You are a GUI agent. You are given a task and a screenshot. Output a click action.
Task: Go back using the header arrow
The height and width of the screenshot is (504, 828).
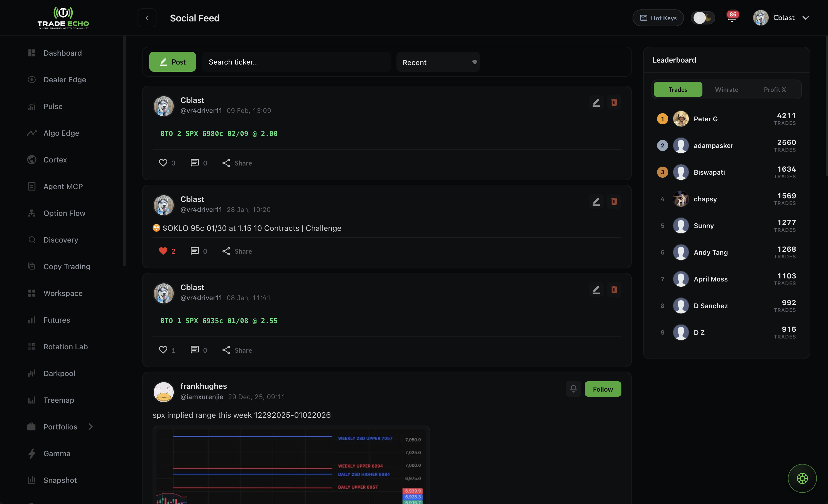147,18
